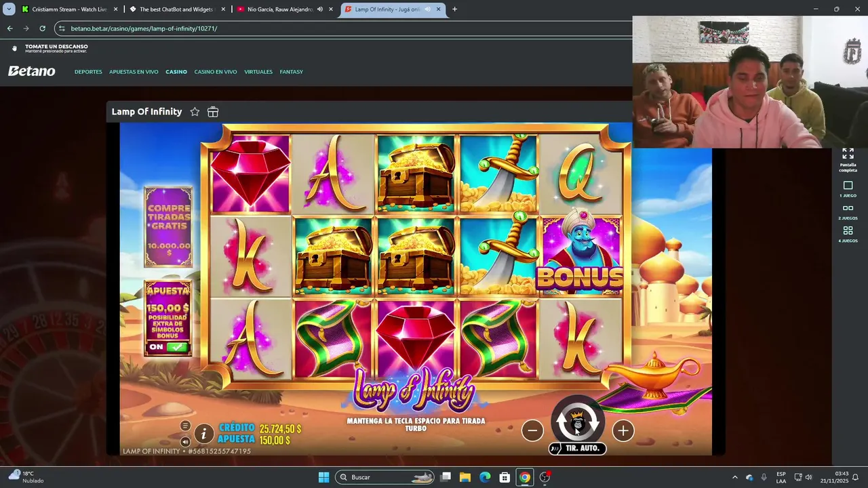Click the CRÉDITO 25.724,50 $ amount

280,429
